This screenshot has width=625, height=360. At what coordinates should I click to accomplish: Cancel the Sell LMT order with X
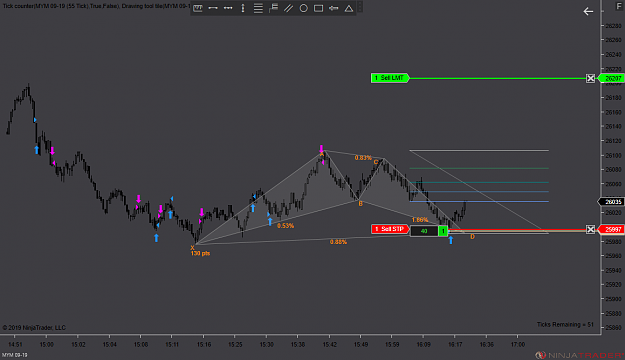(591, 79)
